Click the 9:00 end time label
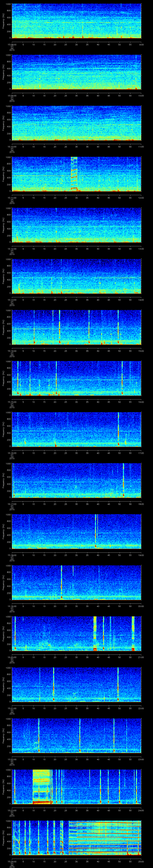This screenshot has height=868, width=153. [x=141, y=44]
